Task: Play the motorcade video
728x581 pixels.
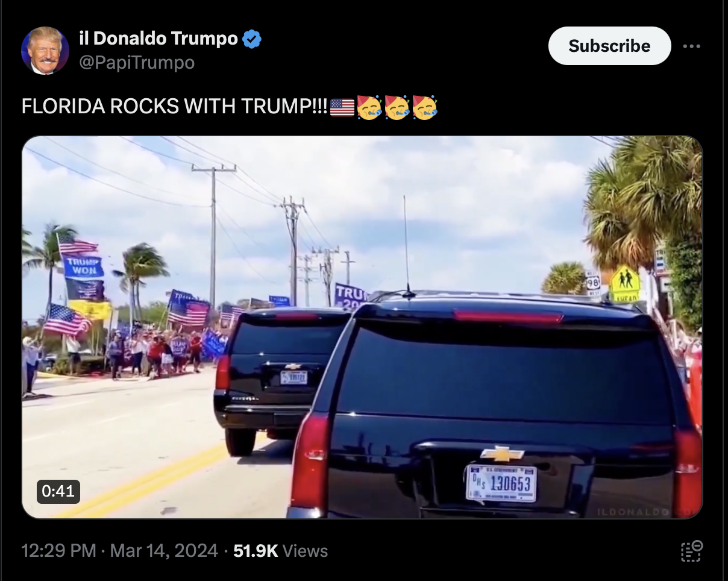Action: point(362,327)
